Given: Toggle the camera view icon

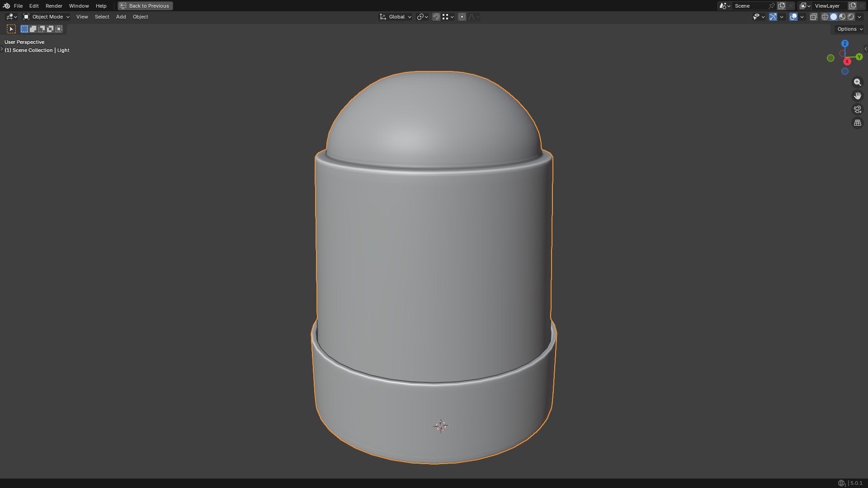Looking at the screenshot, I should pyautogui.click(x=857, y=109).
